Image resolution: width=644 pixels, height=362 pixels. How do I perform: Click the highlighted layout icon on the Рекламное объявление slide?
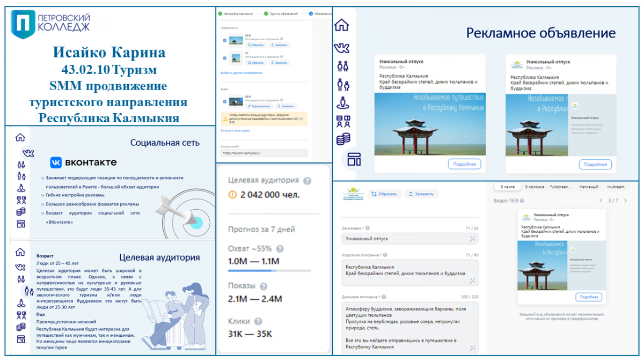pos(354,159)
